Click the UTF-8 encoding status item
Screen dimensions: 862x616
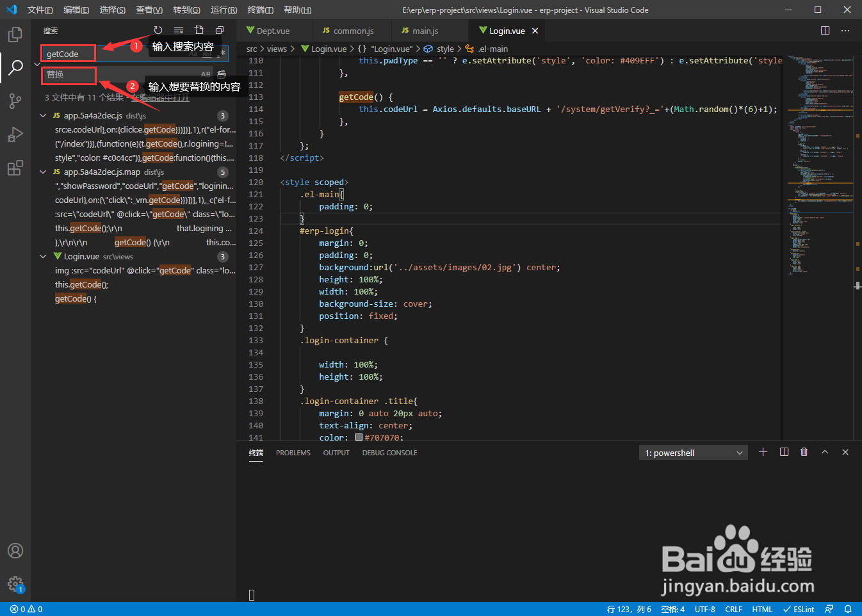pyautogui.click(x=704, y=609)
